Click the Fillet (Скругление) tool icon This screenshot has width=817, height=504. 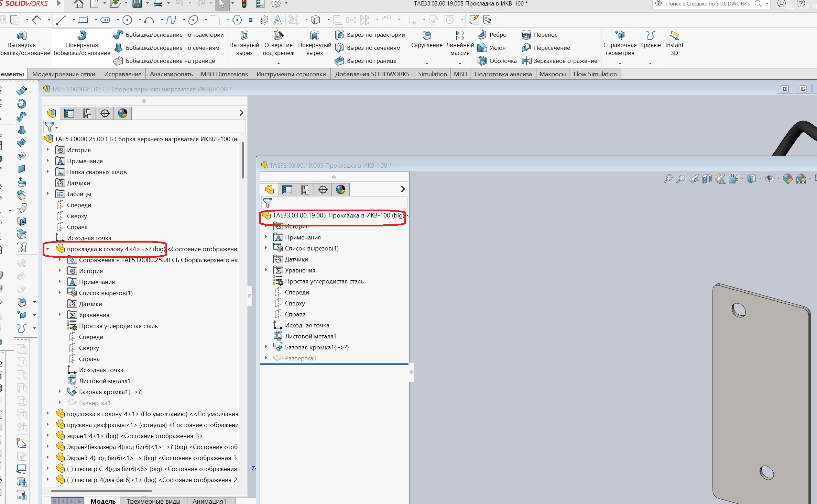pyautogui.click(x=426, y=35)
